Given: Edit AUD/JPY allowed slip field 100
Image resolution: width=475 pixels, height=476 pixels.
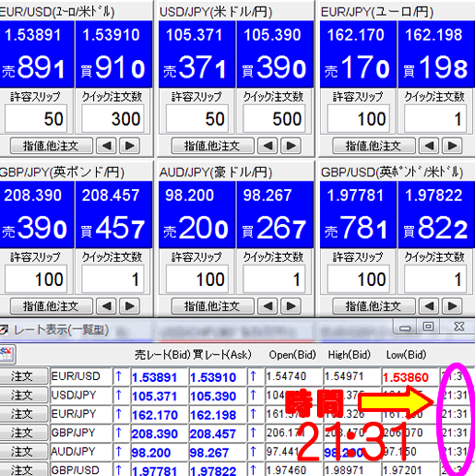Looking at the screenshot, I should 197,278.
